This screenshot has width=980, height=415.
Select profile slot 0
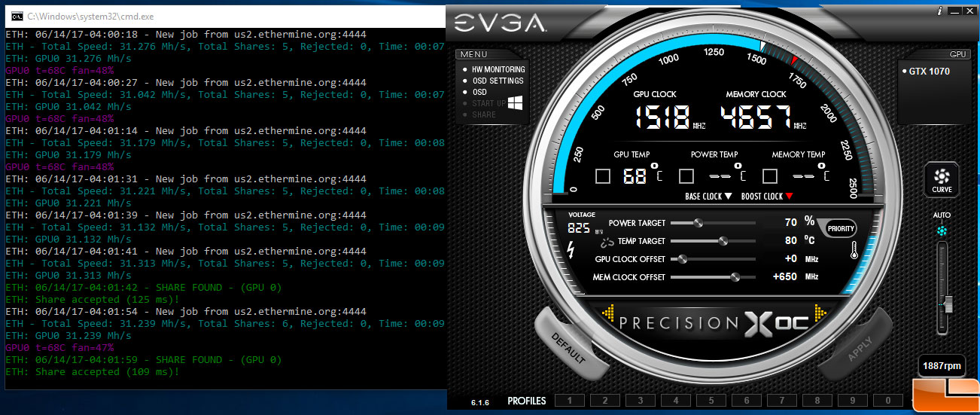tap(888, 401)
